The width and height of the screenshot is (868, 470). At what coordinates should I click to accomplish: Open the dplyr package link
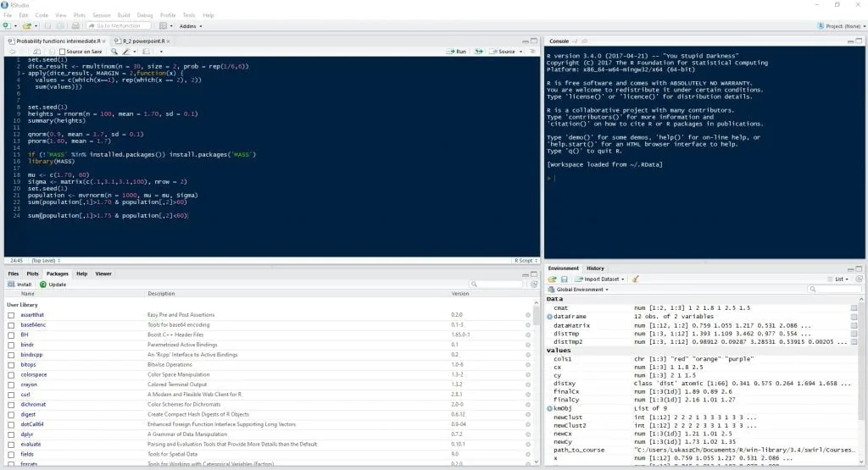point(28,434)
